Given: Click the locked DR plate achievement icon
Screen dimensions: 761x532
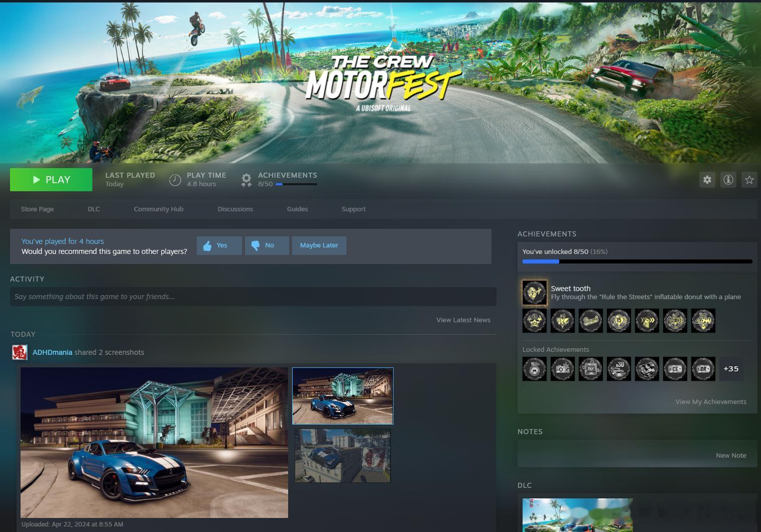Looking at the screenshot, I should pyautogui.click(x=703, y=369).
